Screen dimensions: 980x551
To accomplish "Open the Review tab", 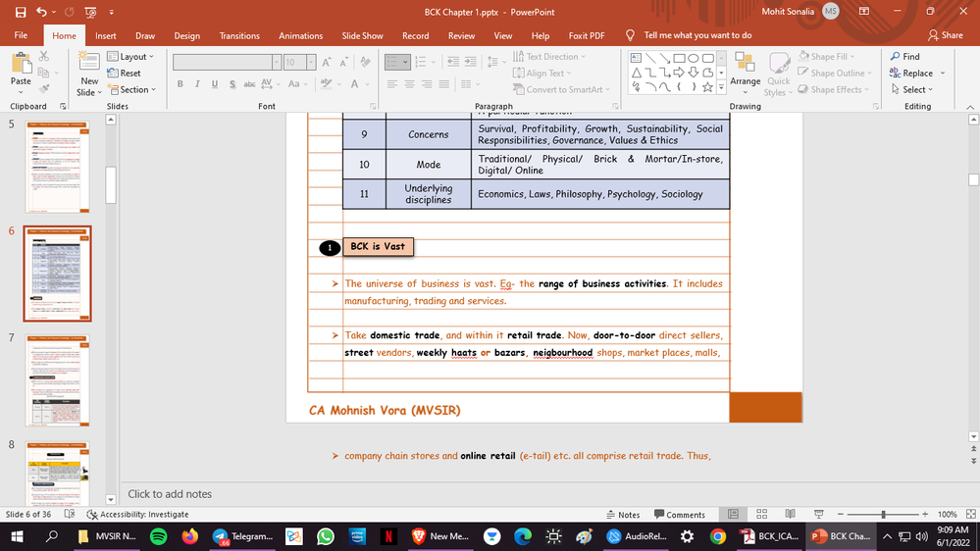I will pyautogui.click(x=461, y=35).
